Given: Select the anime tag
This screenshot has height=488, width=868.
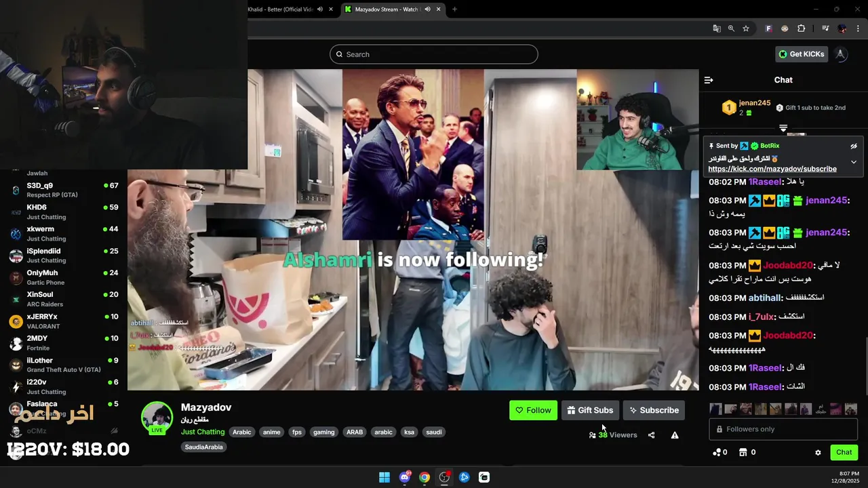Looking at the screenshot, I should [x=271, y=432].
